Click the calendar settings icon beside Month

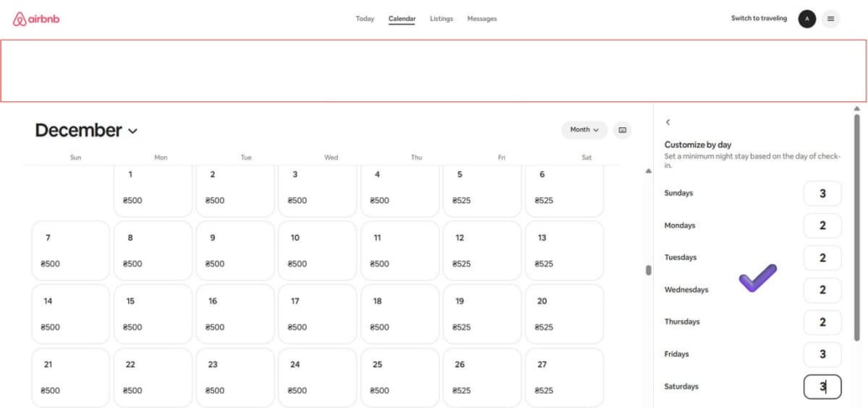coord(622,130)
